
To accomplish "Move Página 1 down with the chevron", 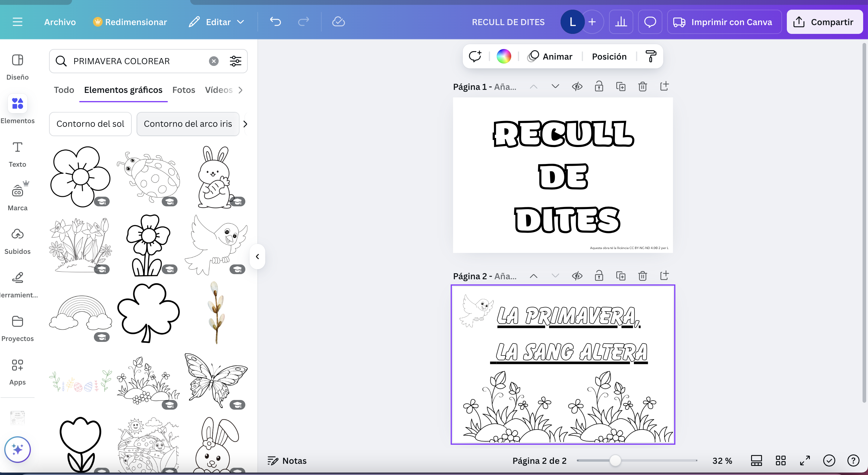I will point(555,86).
